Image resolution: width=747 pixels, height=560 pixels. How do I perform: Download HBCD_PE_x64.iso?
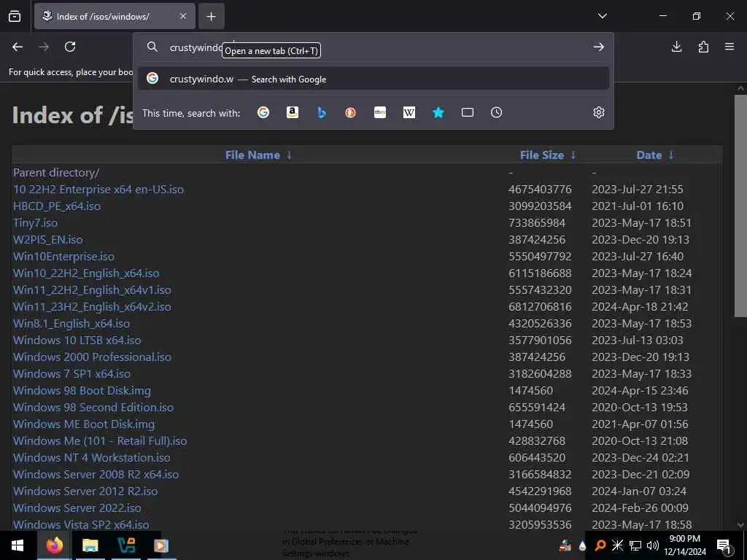click(x=57, y=206)
